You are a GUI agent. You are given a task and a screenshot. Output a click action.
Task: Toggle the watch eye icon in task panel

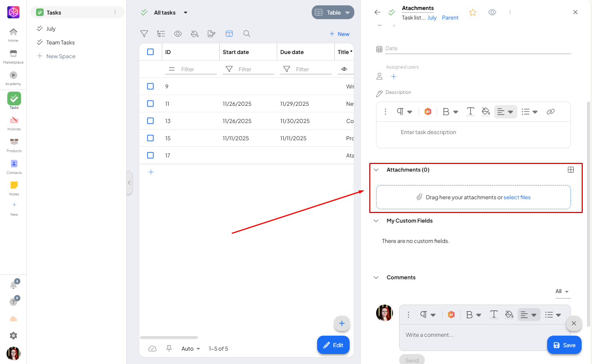pos(492,12)
